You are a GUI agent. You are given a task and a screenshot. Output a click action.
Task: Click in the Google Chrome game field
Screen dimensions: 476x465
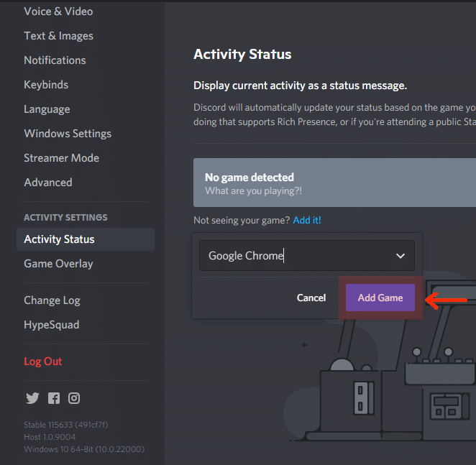[306, 256]
